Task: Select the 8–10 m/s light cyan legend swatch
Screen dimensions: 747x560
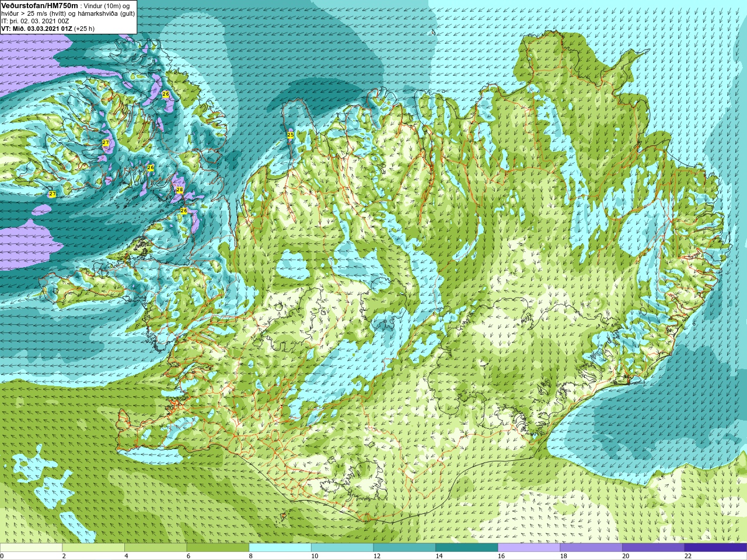Action: pos(280,548)
